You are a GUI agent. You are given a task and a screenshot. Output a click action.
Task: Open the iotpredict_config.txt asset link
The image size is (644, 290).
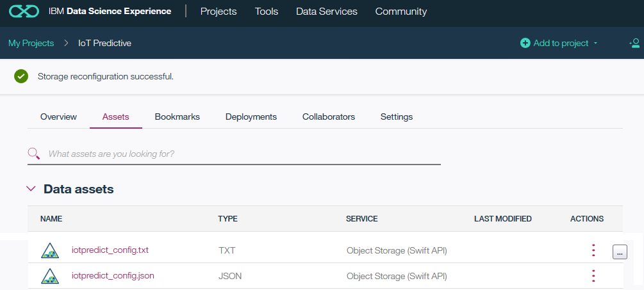click(110, 250)
